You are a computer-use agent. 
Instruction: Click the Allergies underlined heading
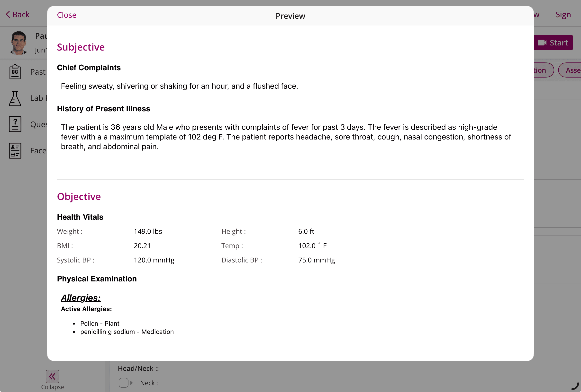point(81,298)
